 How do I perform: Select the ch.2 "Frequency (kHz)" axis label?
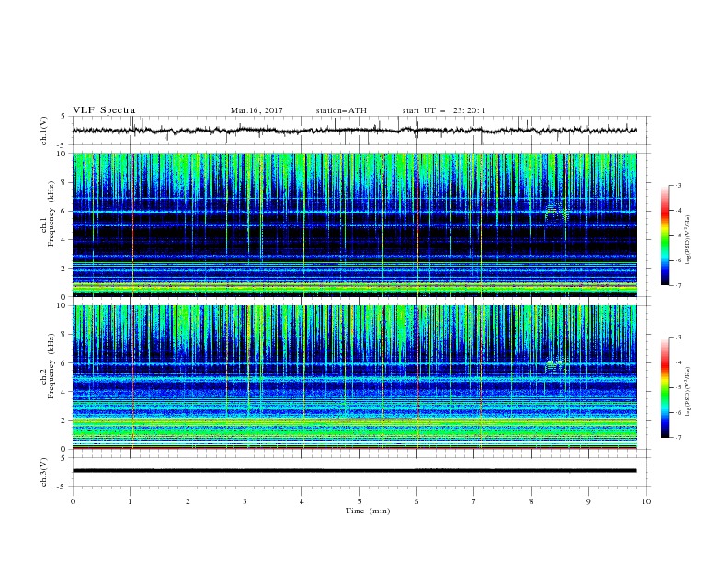tap(51, 365)
